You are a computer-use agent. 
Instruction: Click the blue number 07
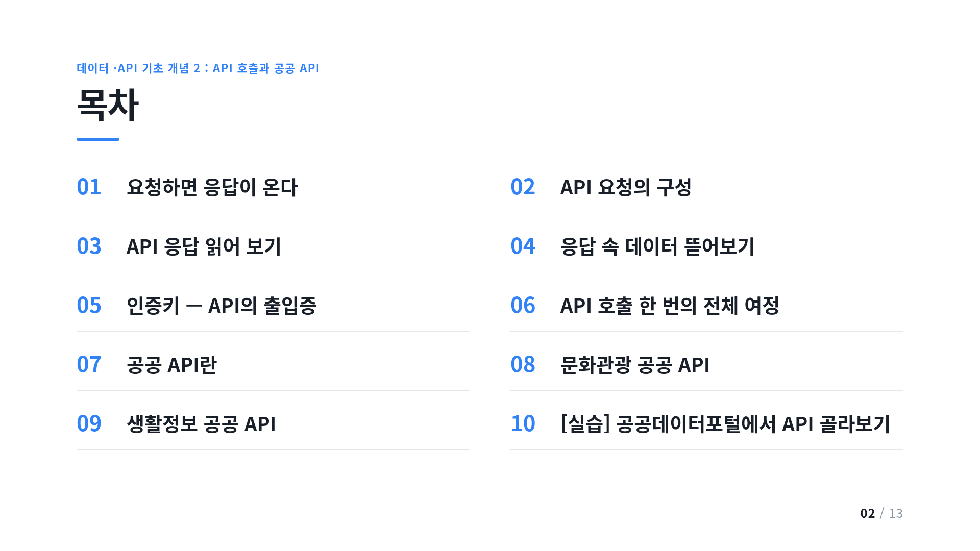point(89,365)
